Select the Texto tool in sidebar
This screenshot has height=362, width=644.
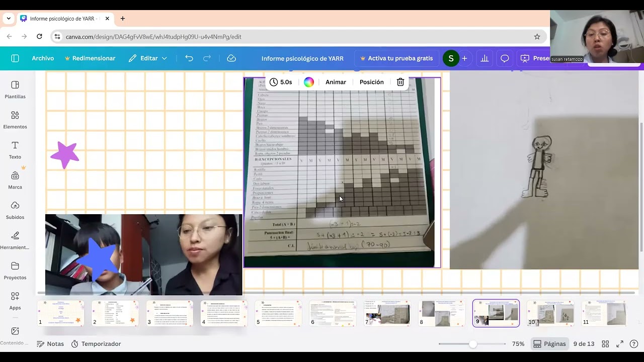point(15,150)
